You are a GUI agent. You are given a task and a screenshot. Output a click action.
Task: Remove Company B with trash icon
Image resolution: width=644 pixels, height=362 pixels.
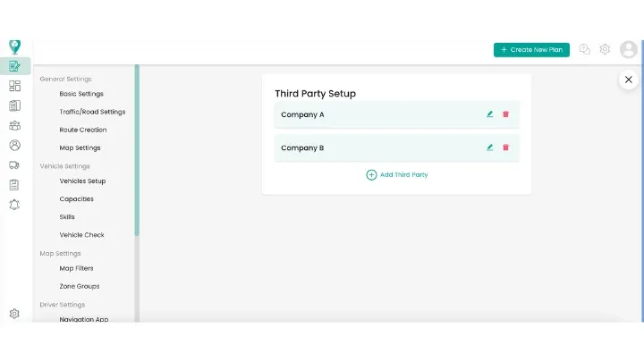tap(505, 147)
